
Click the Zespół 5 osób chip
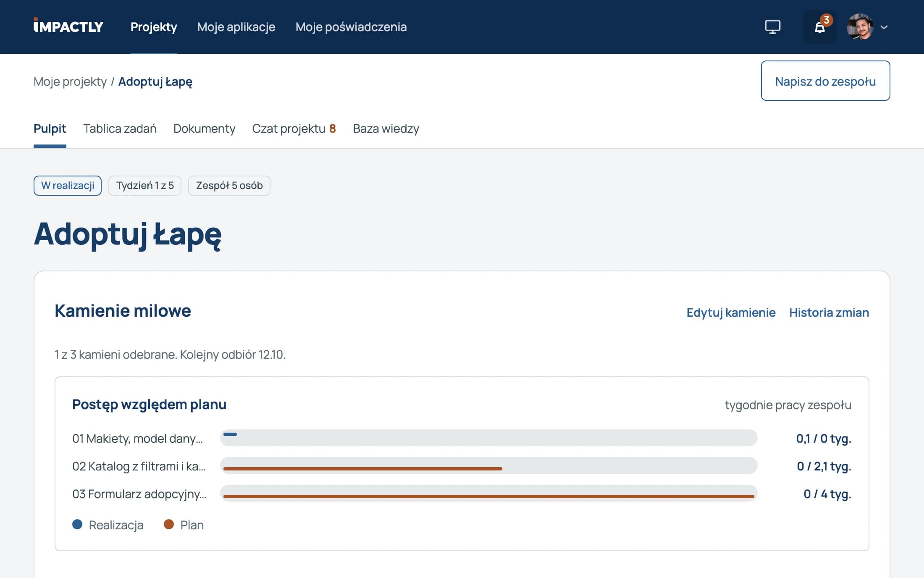tap(229, 186)
